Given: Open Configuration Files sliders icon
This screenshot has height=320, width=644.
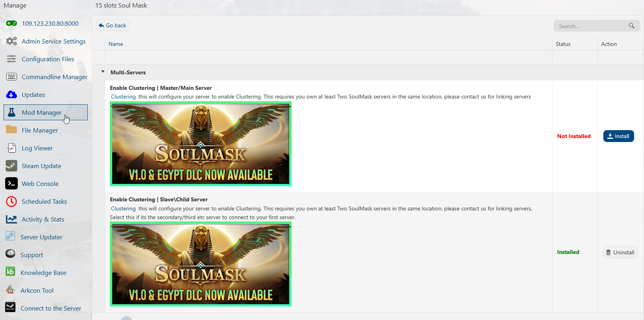Looking at the screenshot, I should coord(11,59).
